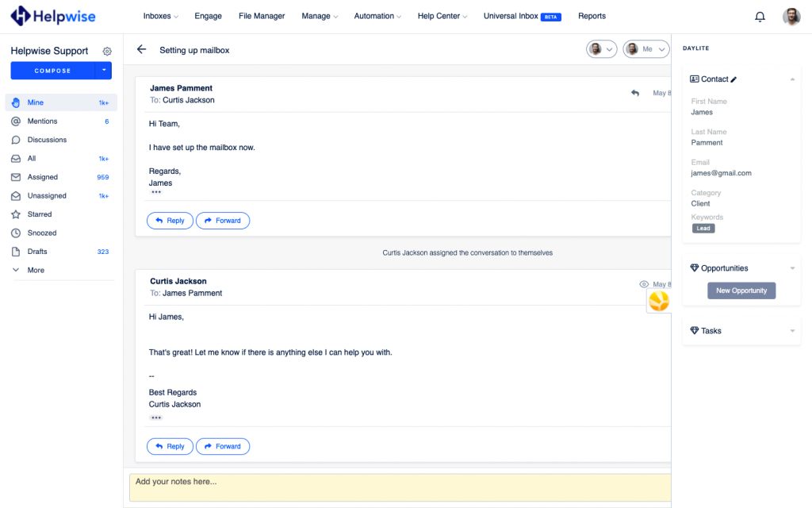812x508 pixels.
Task: Expand quoted text dots in Curtis's email
Action: [156, 418]
